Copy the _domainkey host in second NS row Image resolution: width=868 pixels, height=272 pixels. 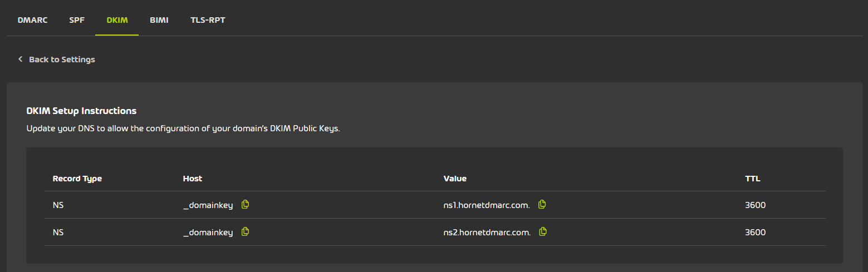click(245, 232)
